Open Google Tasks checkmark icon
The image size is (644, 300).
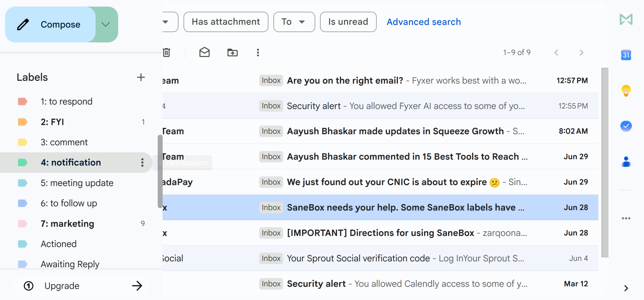[626, 126]
